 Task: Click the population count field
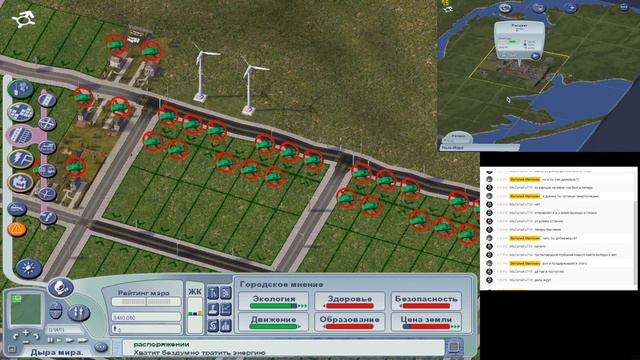point(146,329)
